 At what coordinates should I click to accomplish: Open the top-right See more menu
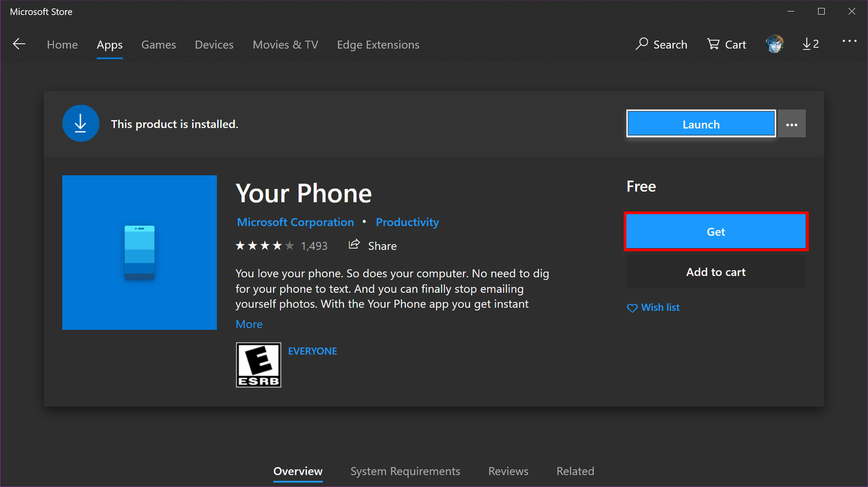(x=849, y=42)
